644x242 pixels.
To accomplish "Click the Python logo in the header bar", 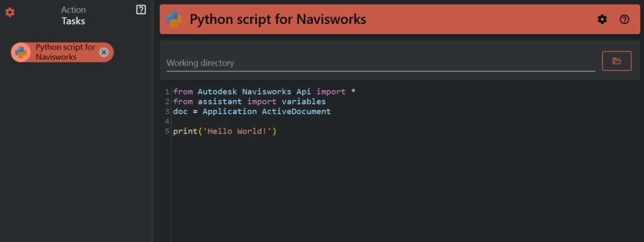I will point(174,19).
